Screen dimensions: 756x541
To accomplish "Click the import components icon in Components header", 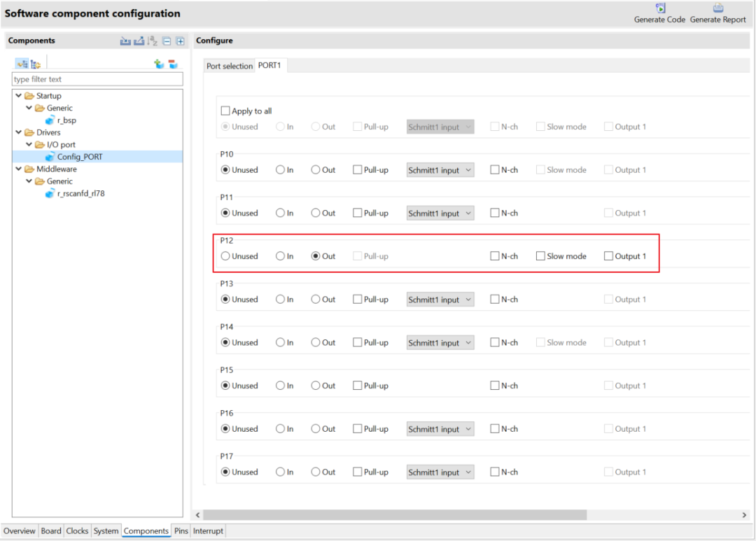I will (x=125, y=41).
